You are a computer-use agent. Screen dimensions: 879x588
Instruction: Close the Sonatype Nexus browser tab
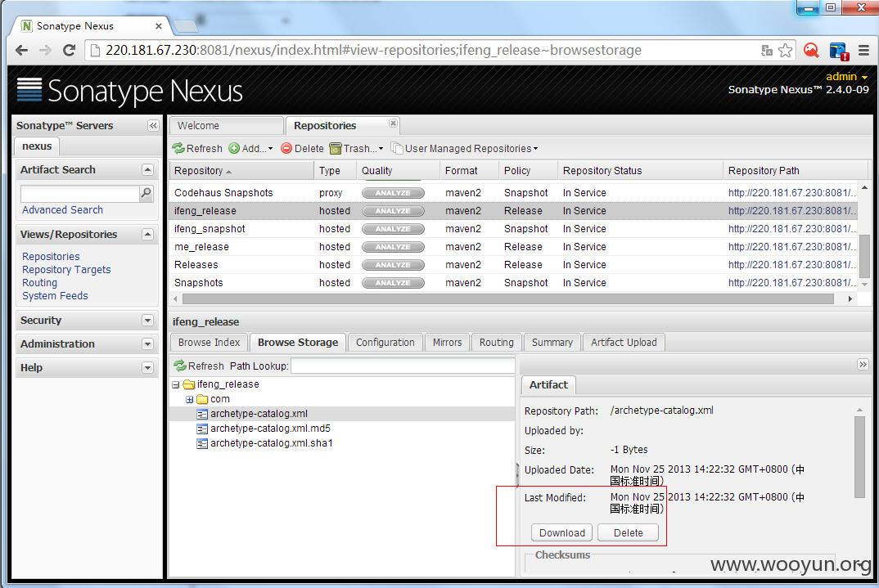159,26
